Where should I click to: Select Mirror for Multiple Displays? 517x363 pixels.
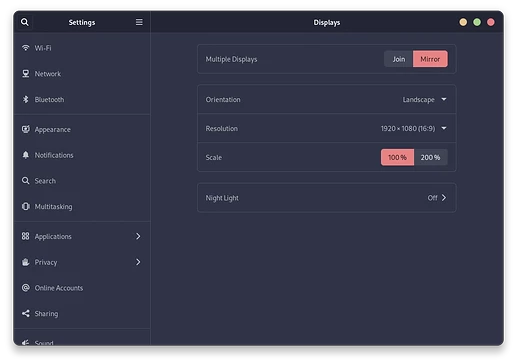point(430,59)
